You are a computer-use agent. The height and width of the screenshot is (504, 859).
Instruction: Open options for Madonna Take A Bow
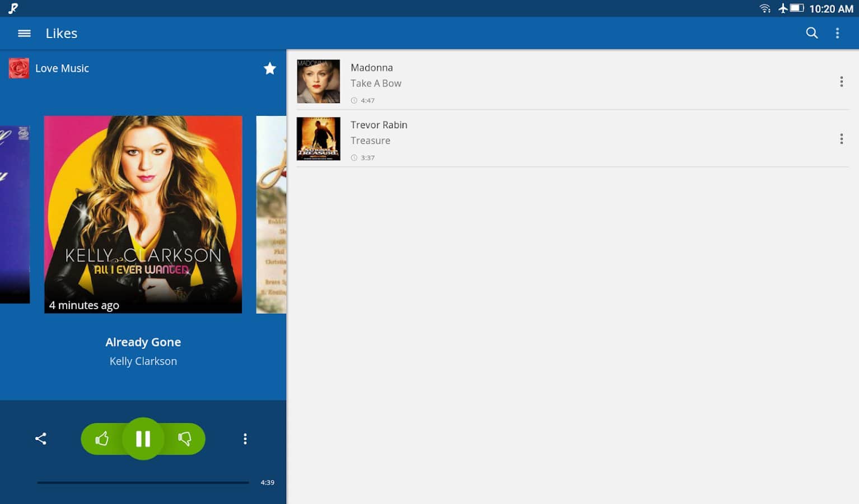click(841, 82)
